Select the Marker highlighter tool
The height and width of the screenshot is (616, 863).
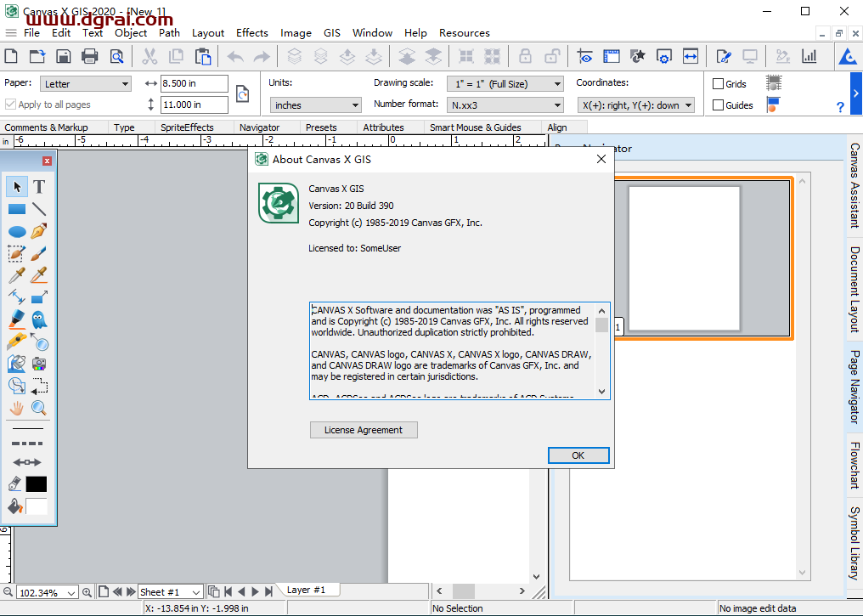tap(17, 319)
